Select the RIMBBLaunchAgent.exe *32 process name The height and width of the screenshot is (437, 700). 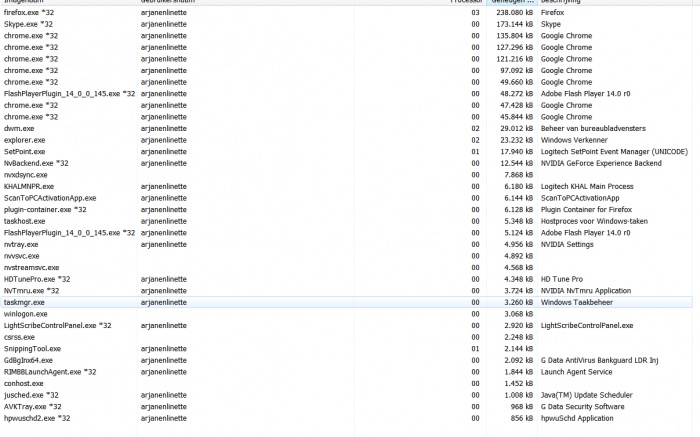pos(50,372)
